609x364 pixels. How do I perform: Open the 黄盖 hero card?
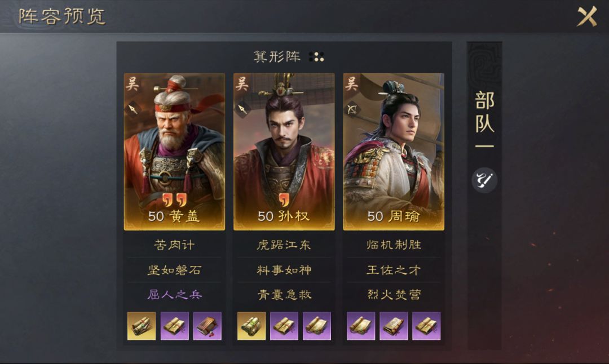tap(174, 152)
